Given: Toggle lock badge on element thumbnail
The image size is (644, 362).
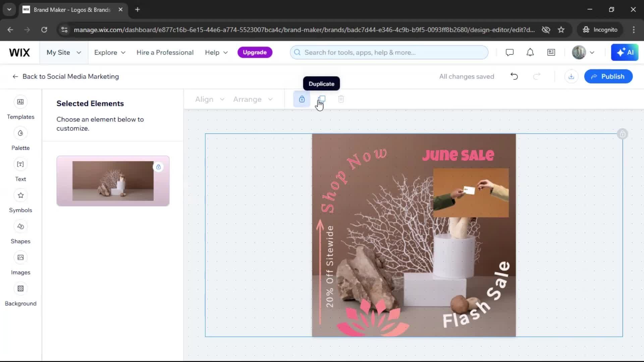Looking at the screenshot, I should [158, 167].
